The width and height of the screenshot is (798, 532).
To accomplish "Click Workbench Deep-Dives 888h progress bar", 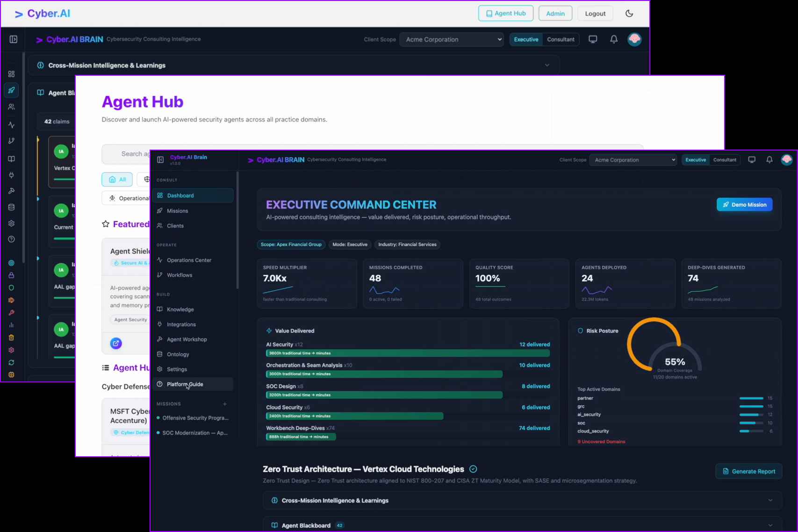I will pyautogui.click(x=301, y=437).
